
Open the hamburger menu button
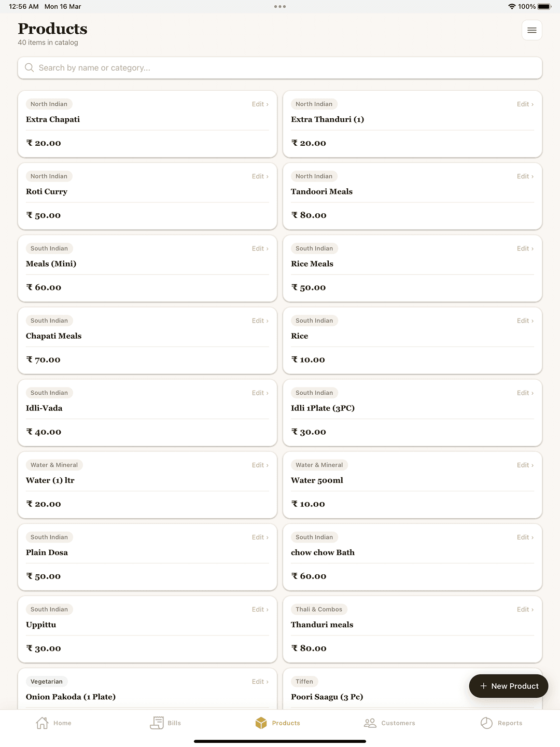(531, 30)
